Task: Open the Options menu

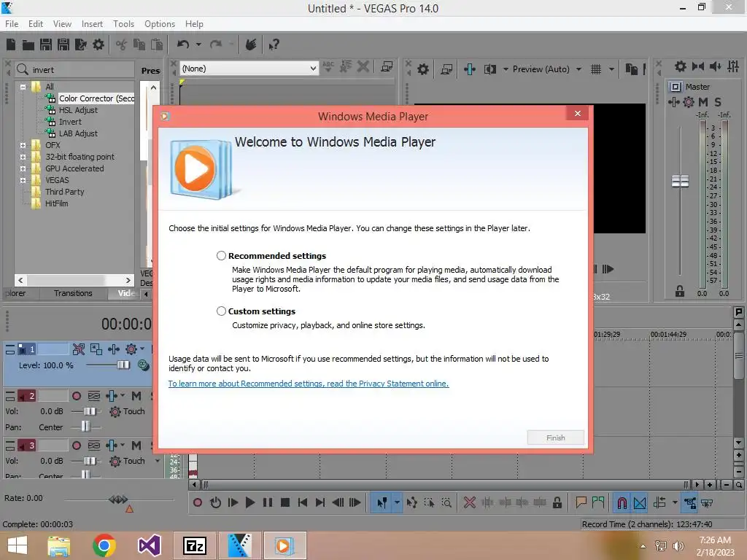Action: pyautogui.click(x=160, y=24)
